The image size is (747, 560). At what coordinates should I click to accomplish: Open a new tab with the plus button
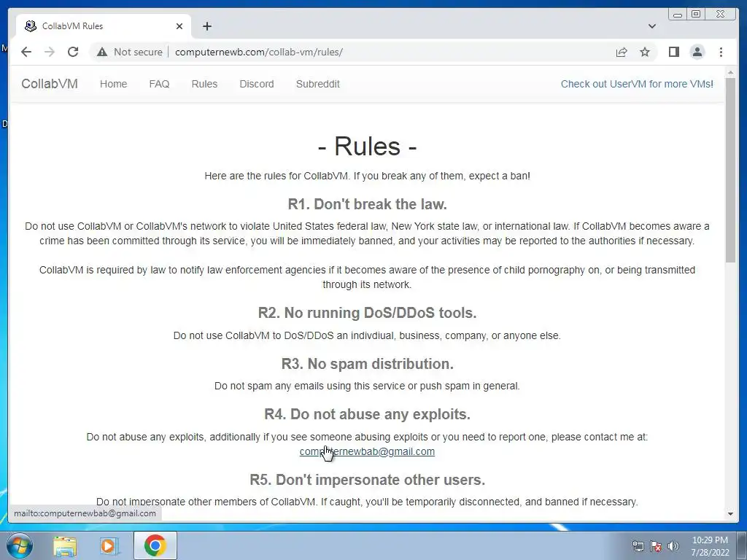[x=206, y=26]
